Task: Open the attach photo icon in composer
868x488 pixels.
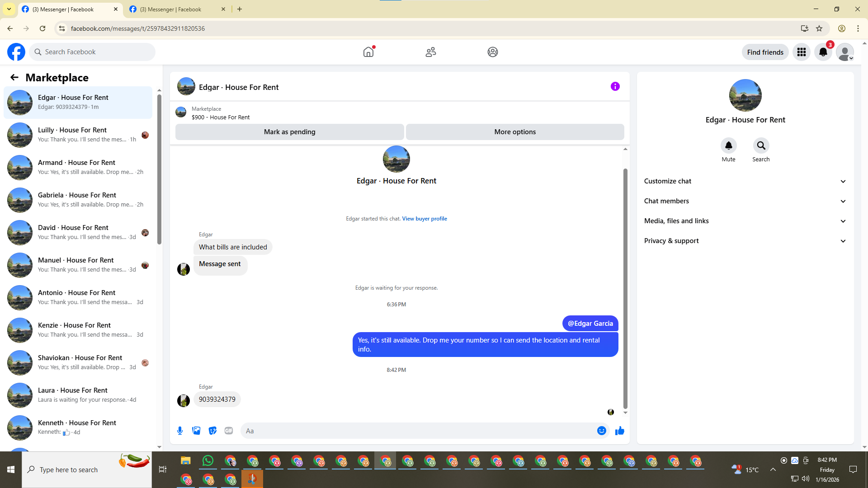Action: point(196,431)
